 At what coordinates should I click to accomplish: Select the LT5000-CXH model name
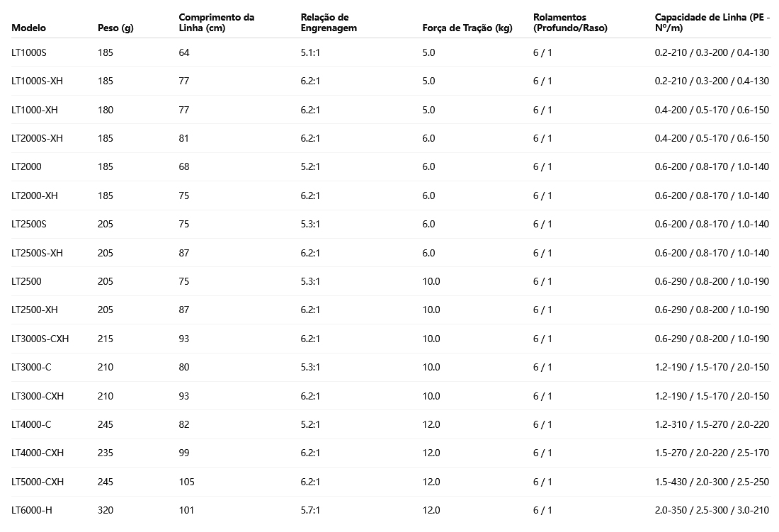click(38, 482)
